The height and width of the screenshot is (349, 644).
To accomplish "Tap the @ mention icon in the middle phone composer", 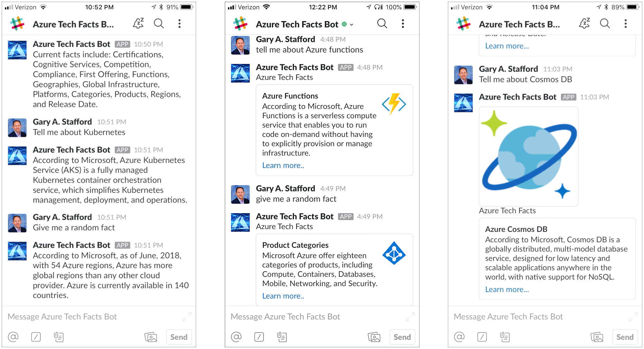I will pos(236,337).
